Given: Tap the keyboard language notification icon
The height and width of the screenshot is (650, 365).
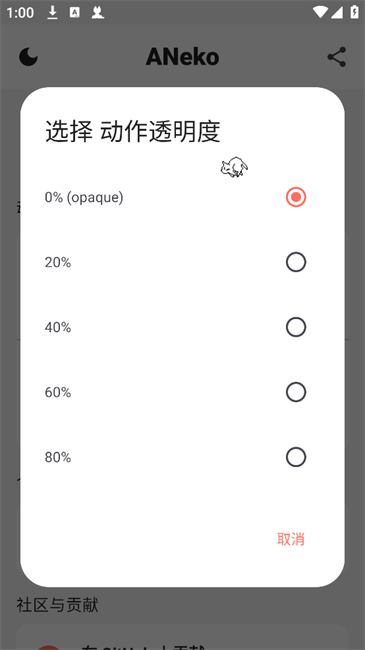Looking at the screenshot, I should pos(75,13).
